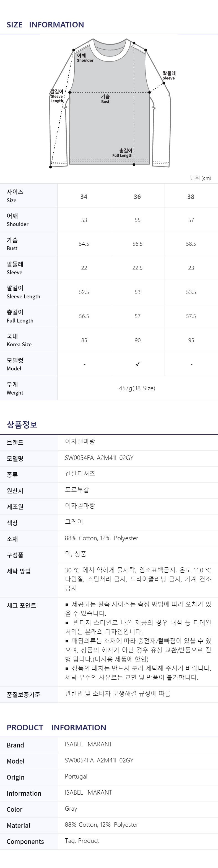The height and width of the screenshot is (868, 218).
Task: Select the ISABEL MARANT value in the Brand row
Action: 89,744
